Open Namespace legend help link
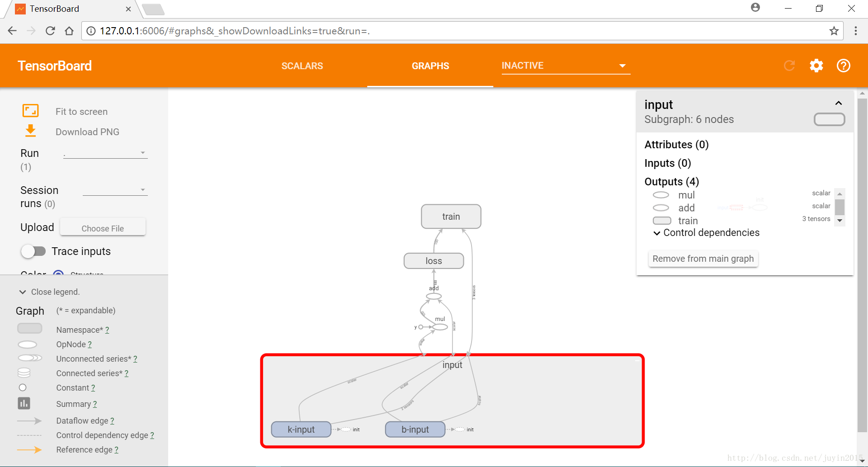Screen dimensions: 868x467 [x=107, y=330]
